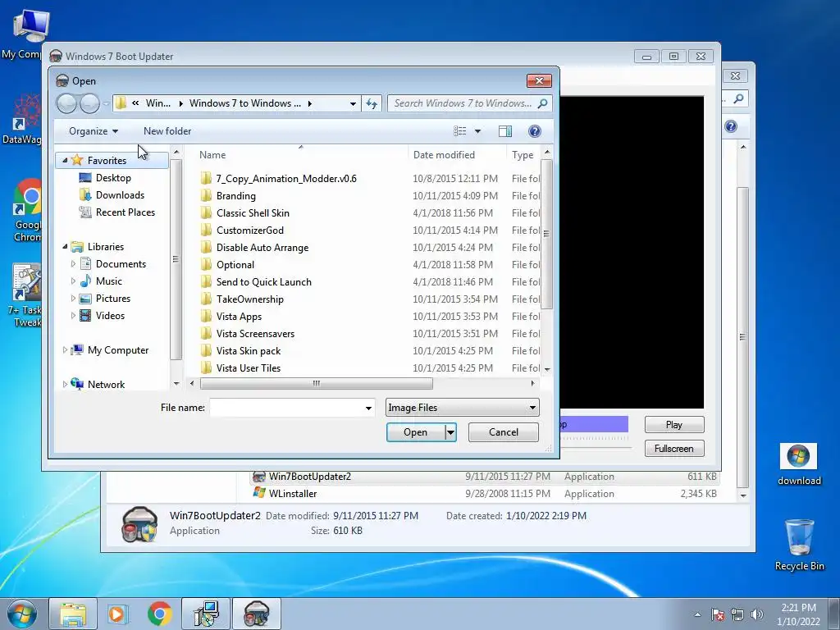The width and height of the screenshot is (840, 630).
Task: Select the Branding folder
Action: [235, 195]
